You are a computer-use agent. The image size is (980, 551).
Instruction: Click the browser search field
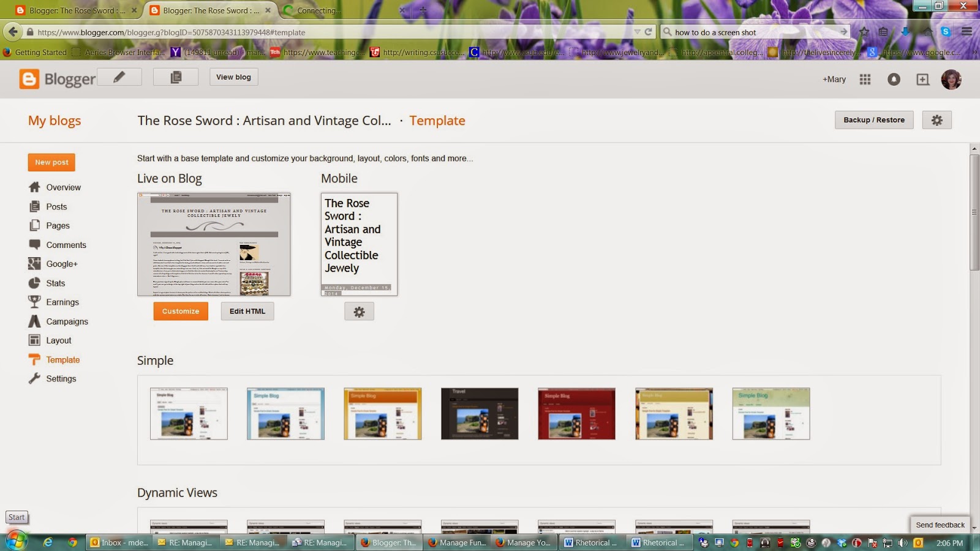(x=755, y=32)
